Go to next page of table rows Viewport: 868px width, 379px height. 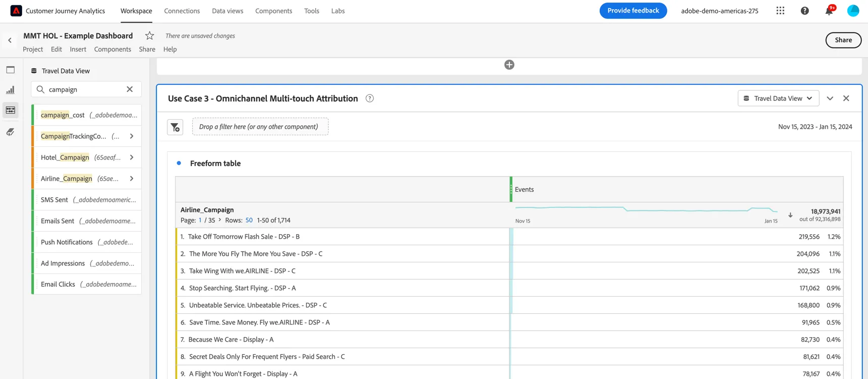click(220, 220)
